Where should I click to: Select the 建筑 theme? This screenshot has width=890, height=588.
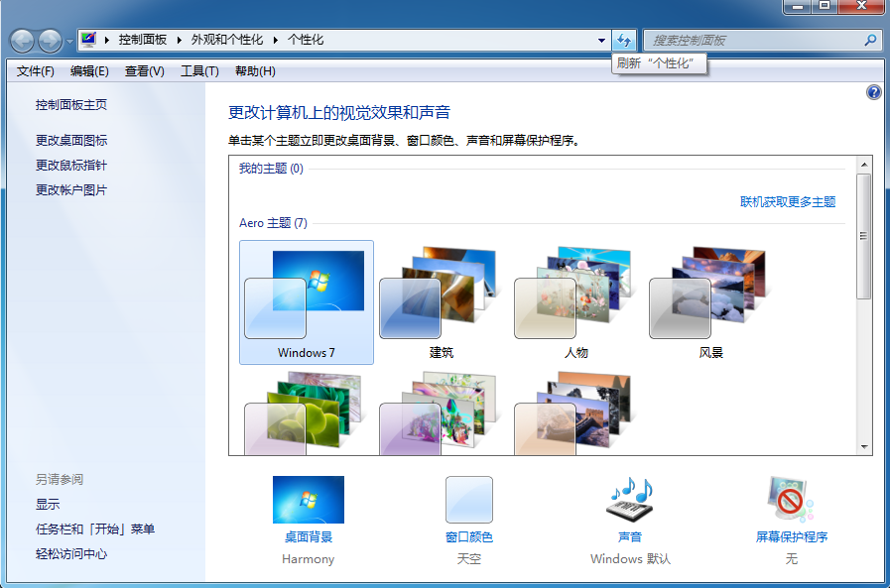pos(441,301)
